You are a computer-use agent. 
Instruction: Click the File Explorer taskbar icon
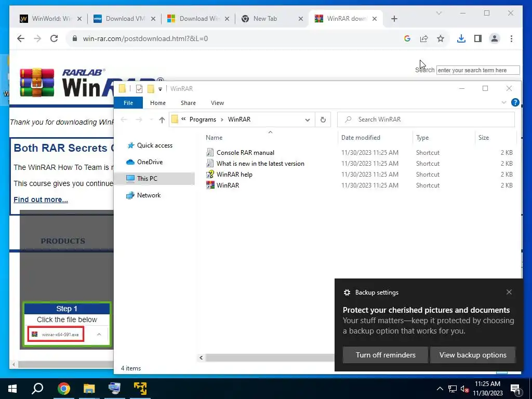tap(89, 389)
